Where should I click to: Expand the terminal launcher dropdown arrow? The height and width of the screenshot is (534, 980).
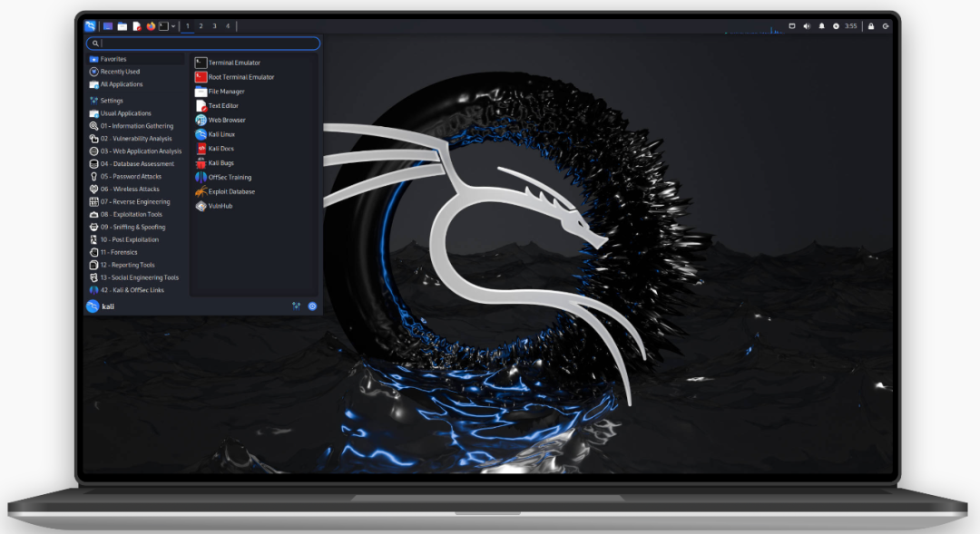pyautogui.click(x=173, y=26)
